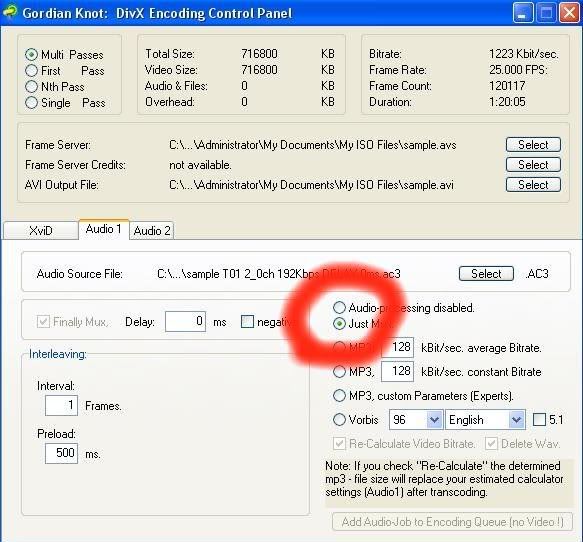Screen dimensions: 583x542
Task: Open the Audio 2 tab
Action: (152, 230)
